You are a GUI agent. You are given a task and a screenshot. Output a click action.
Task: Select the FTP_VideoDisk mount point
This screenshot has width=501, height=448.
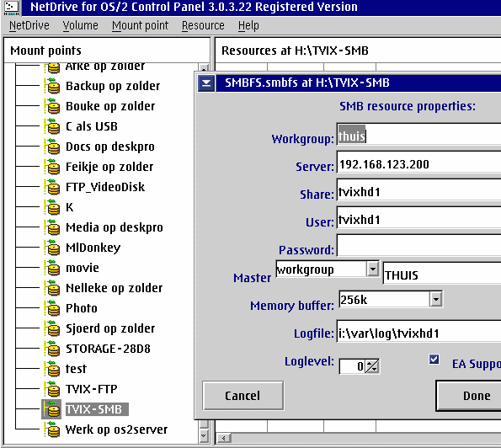coord(105,187)
